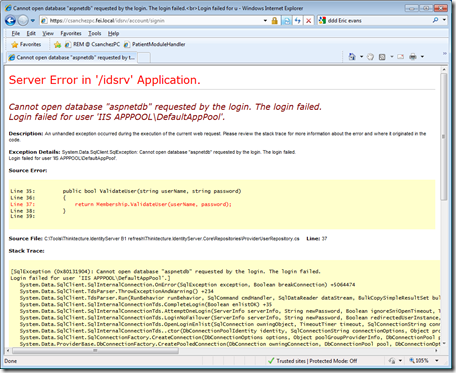The width and height of the screenshot is (456, 373).
Task: Open the Help menu
Action: pos(113,33)
